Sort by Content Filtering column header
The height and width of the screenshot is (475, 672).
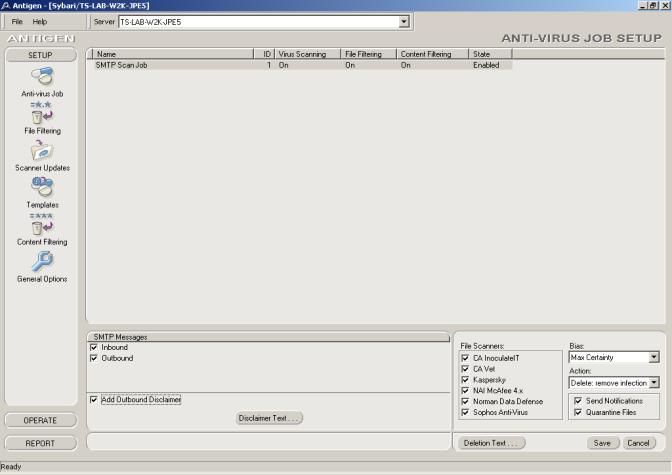[432, 54]
